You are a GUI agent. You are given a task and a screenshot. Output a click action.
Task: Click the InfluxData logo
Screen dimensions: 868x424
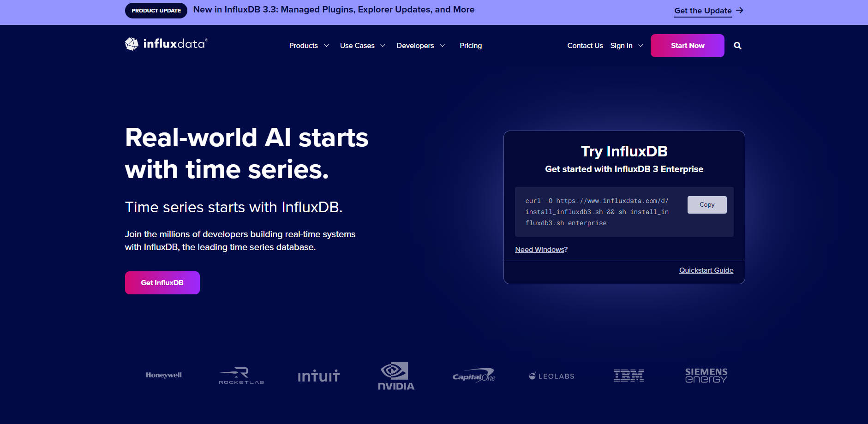click(166, 44)
